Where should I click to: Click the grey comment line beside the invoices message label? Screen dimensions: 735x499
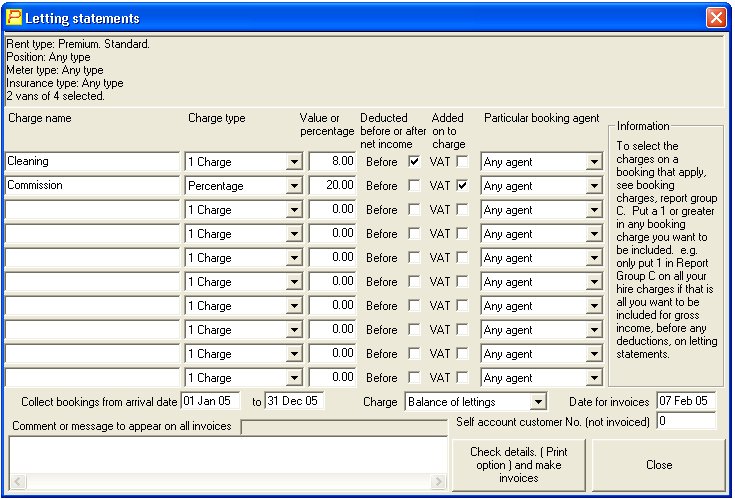[344, 427]
